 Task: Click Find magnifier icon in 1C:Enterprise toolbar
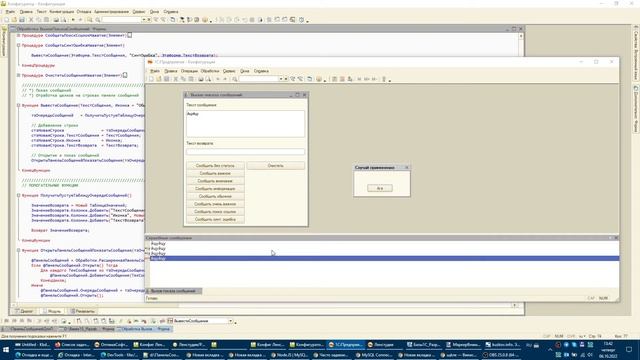[235, 79]
